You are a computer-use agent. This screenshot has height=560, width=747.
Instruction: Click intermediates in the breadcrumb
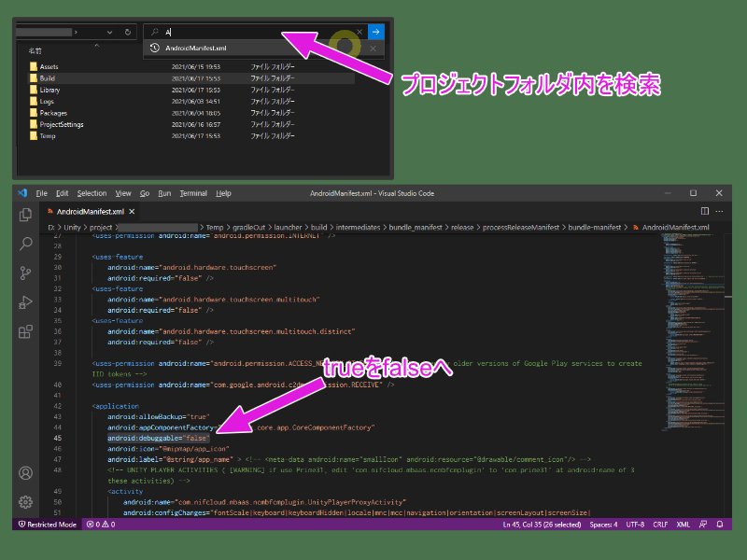(358, 227)
